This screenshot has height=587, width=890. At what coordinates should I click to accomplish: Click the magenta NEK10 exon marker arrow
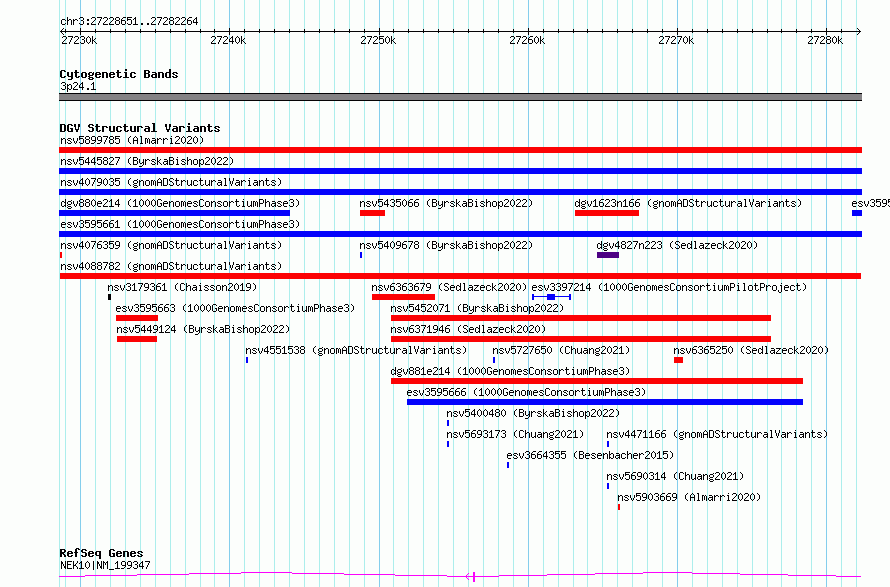point(471,577)
